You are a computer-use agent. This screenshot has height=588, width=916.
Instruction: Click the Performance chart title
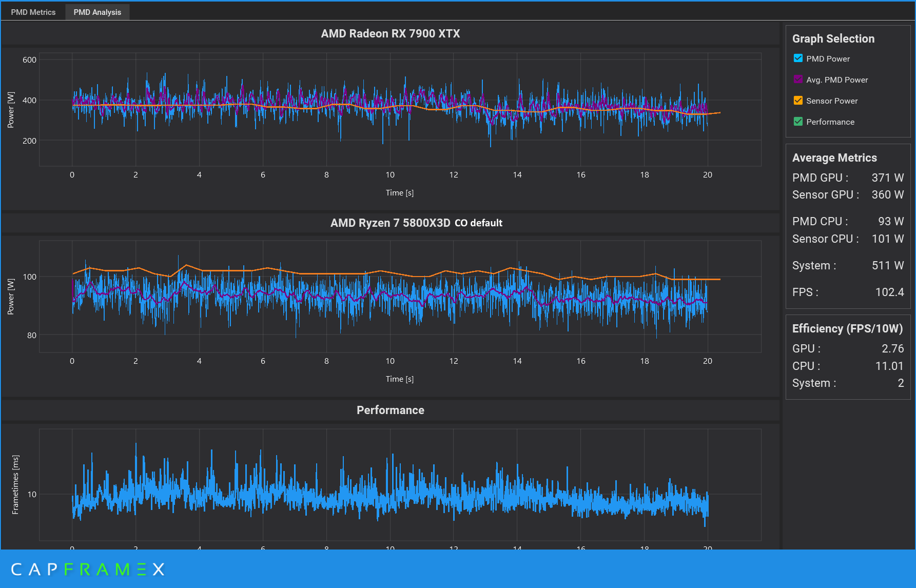(x=391, y=410)
